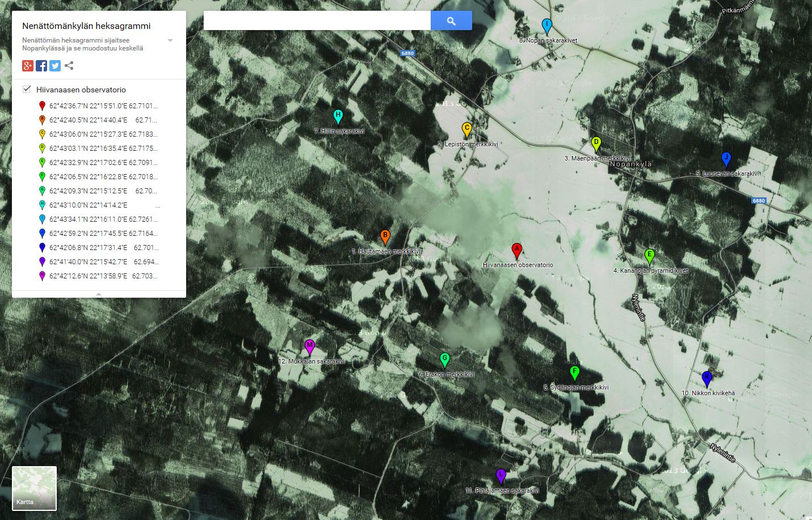Uncheck the Hiivanaasen observatorio layer checkbox
The height and width of the screenshot is (520, 812).
coord(27,89)
